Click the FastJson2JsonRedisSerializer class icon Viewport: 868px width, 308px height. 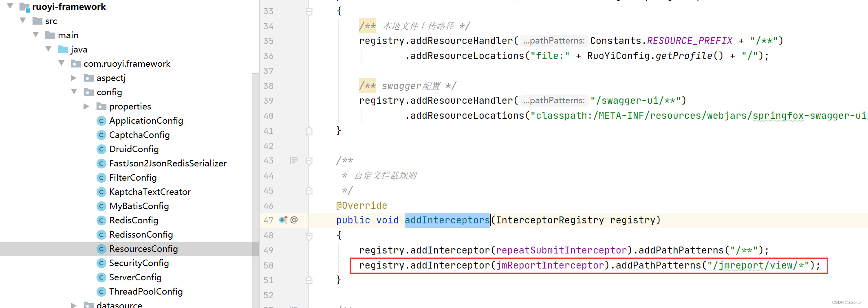pos(101,164)
